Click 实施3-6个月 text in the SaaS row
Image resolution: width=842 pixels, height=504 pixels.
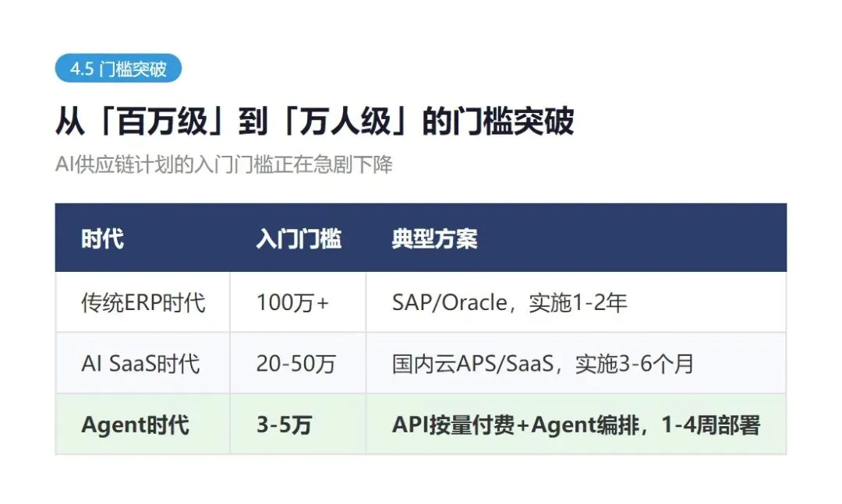tap(634, 364)
